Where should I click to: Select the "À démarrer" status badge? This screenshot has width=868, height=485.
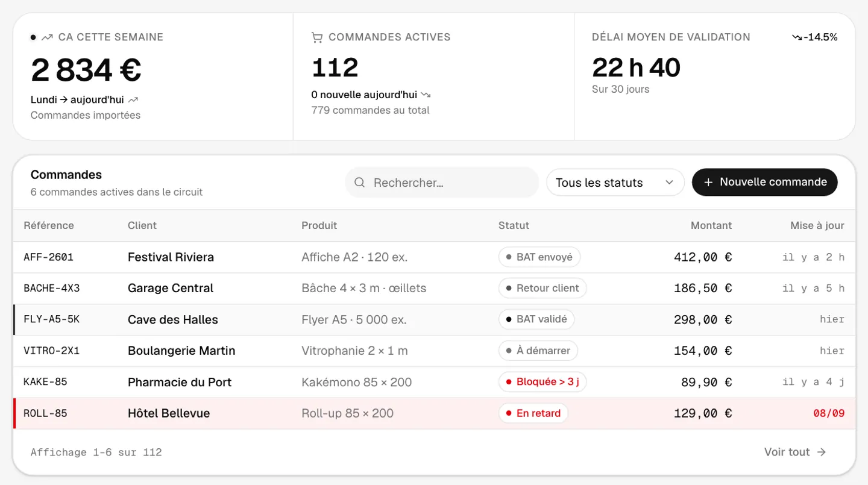pos(538,351)
